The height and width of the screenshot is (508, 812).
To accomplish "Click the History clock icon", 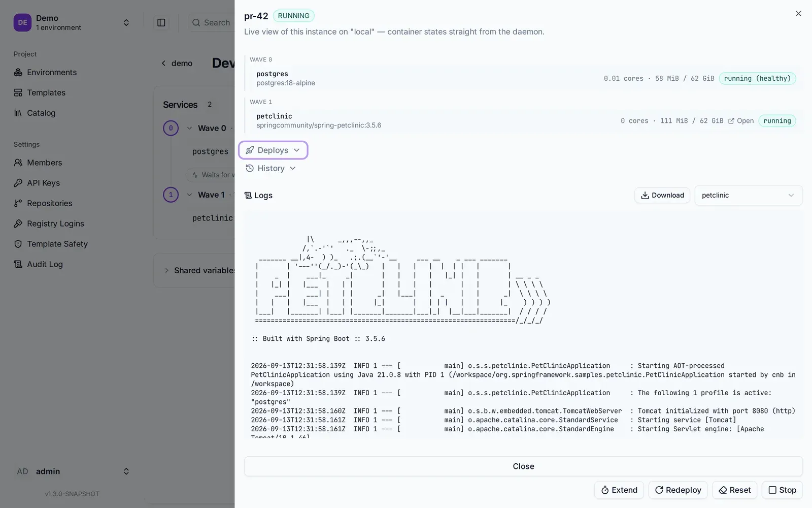I will pyautogui.click(x=250, y=168).
